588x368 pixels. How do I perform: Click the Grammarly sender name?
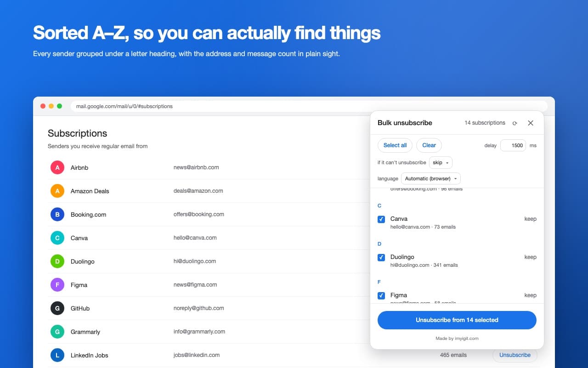click(85, 332)
